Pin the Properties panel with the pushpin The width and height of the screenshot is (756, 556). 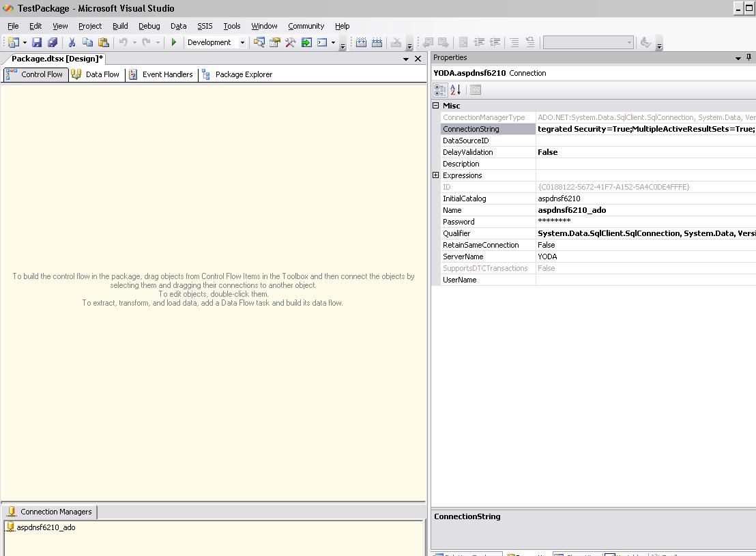[x=748, y=58]
